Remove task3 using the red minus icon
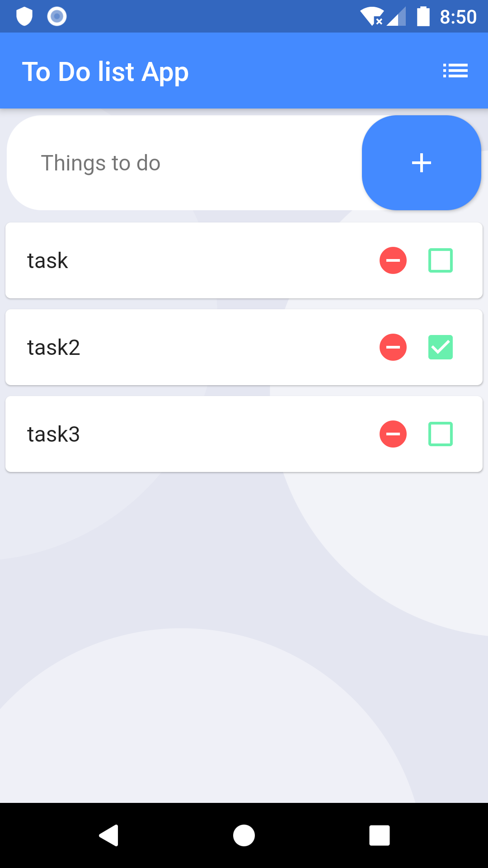The width and height of the screenshot is (488, 868). [393, 434]
